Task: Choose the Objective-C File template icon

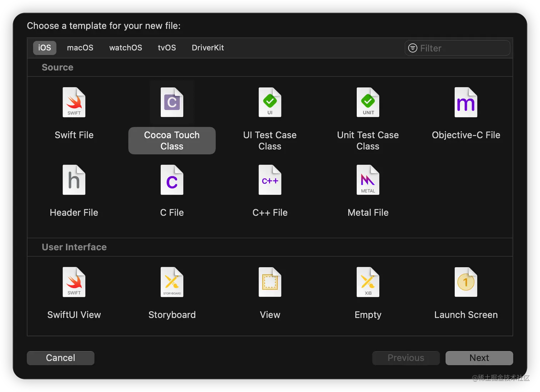Action: (x=466, y=103)
